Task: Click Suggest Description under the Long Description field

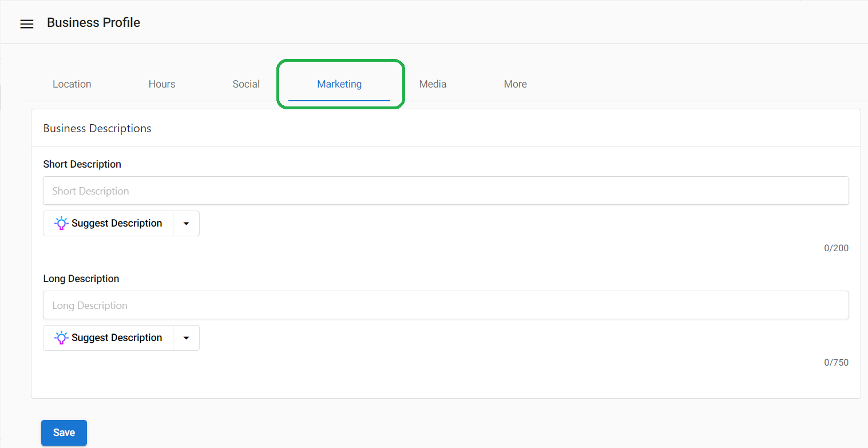Action: tap(109, 337)
